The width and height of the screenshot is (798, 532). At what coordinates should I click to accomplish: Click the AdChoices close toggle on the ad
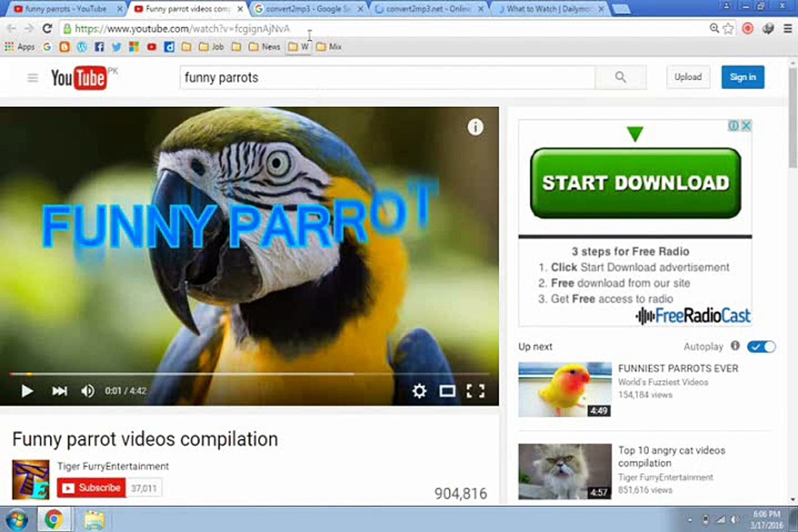point(747,126)
